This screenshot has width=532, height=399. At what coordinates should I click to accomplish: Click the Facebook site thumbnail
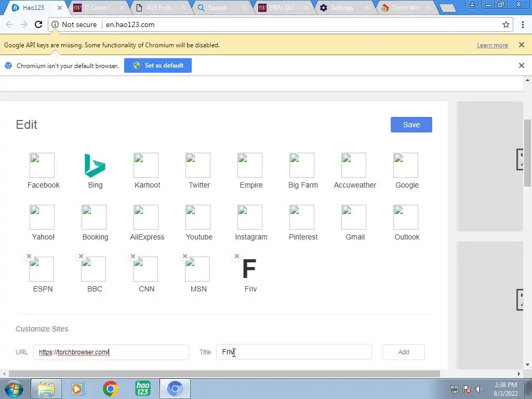coord(42,165)
